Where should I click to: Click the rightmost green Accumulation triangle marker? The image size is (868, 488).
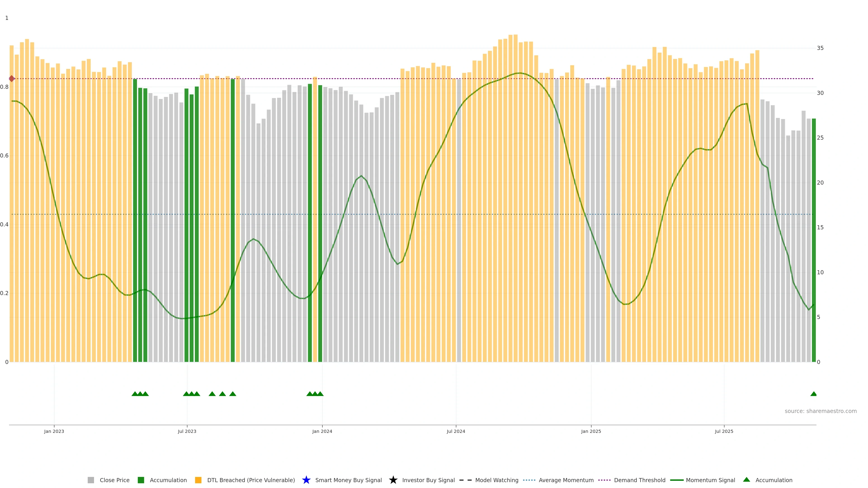(814, 394)
